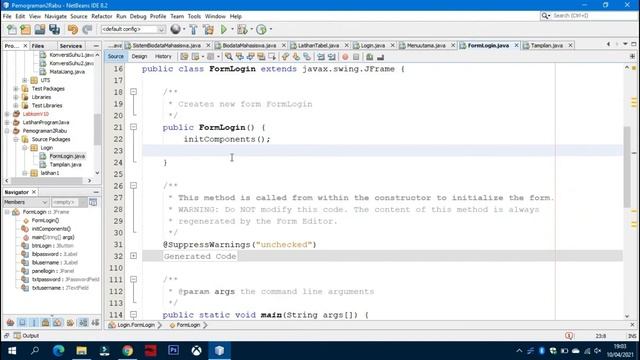Viewport: 640px width, 360px height.
Task: Select initComponents() in Navigator
Action: click(x=51, y=229)
